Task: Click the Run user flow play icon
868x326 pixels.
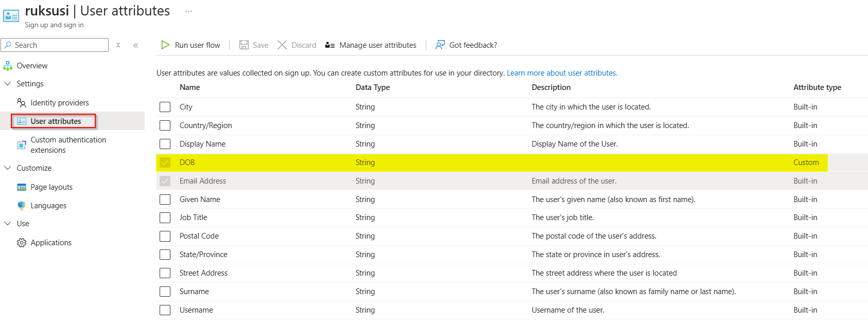Action: tap(165, 45)
